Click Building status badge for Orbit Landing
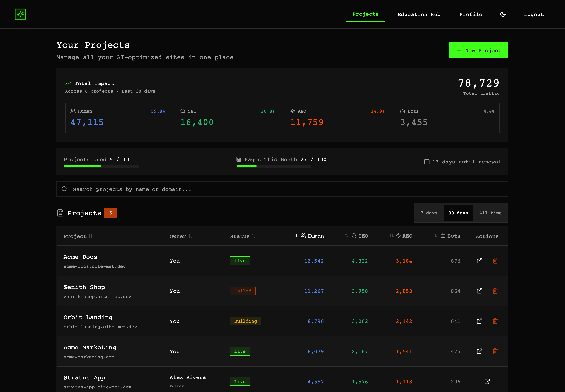 point(245,321)
